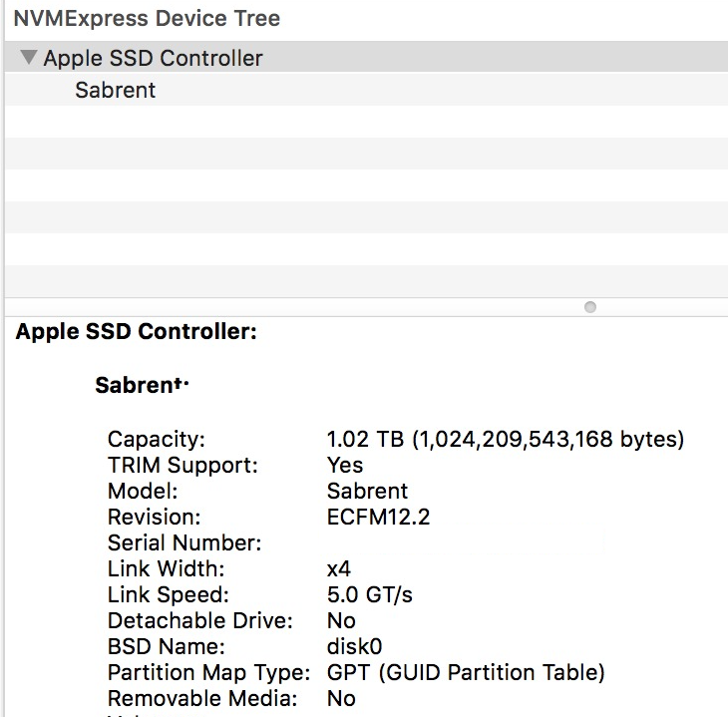Select Apple SSD Controller tree row
The width and height of the screenshot is (728, 717).
[153, 58]
